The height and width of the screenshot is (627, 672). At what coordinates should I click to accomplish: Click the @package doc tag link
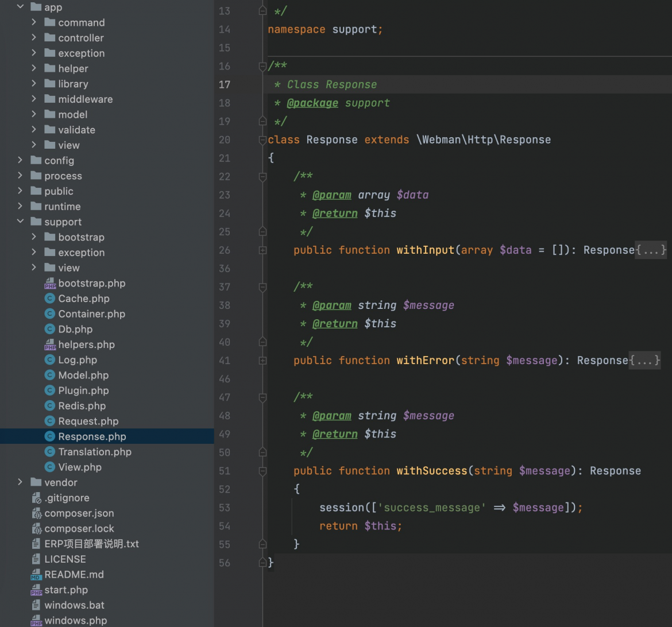click(x=312, y=103)
